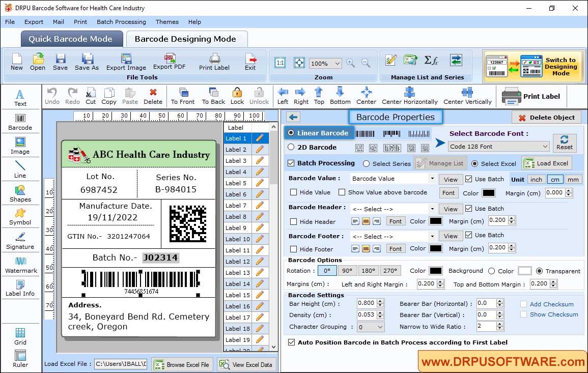Open the Export menu
The image size is (588, 373).
[34, 22]
